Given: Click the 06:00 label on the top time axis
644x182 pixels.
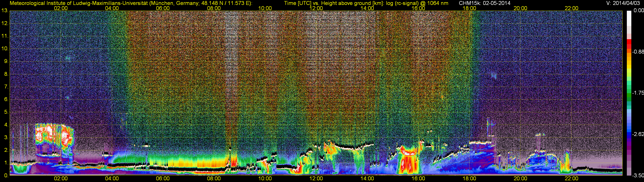Looking at the screenshot, I should (163, 8).
